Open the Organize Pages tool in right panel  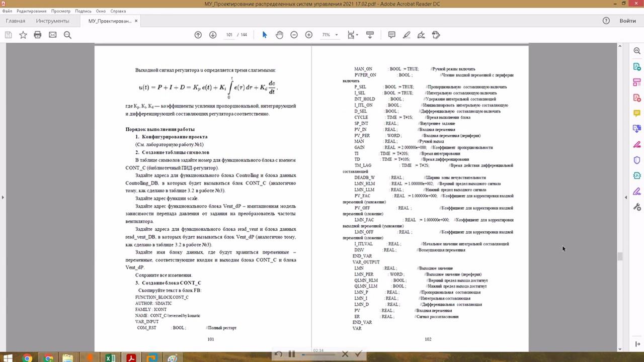pyautogui.click(x=637, y=82)
